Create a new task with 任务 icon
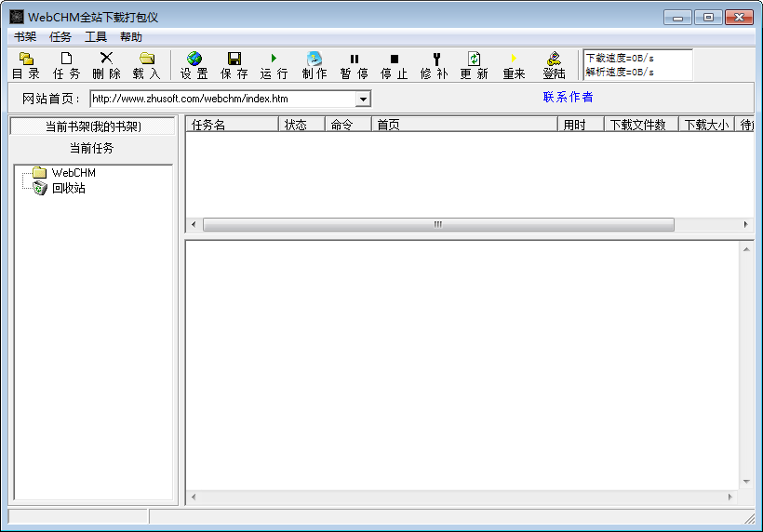Viewport: 763px width, 532px height. pyautogui.click(x=66, y=65)
